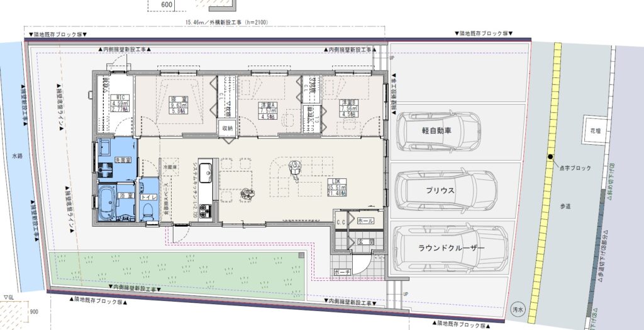Click the person figure in the LDK
This screenshot has height=330, width=644.
click(x=294, y=169)
